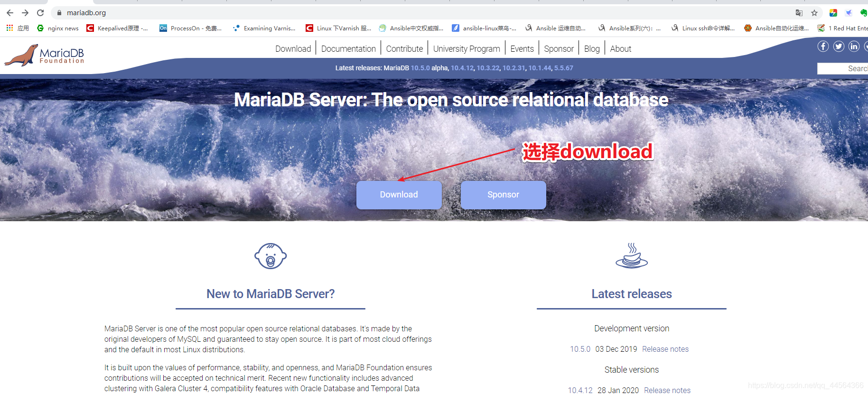Click the large Download button on banner
Image resolution: width=868 pixels, height=394 pixels.
click(x=399, y=195)
